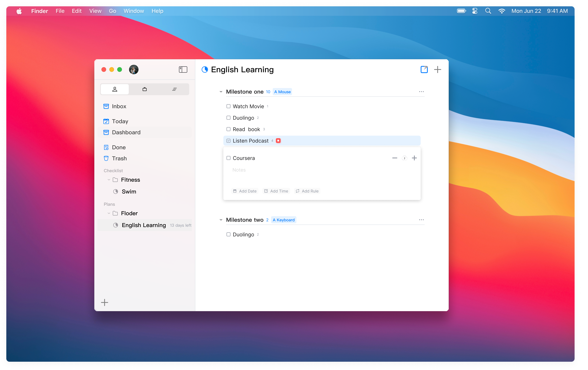588x370 pixels.
Task: Click the Coursera task title
Action: [x=244, y=158]
